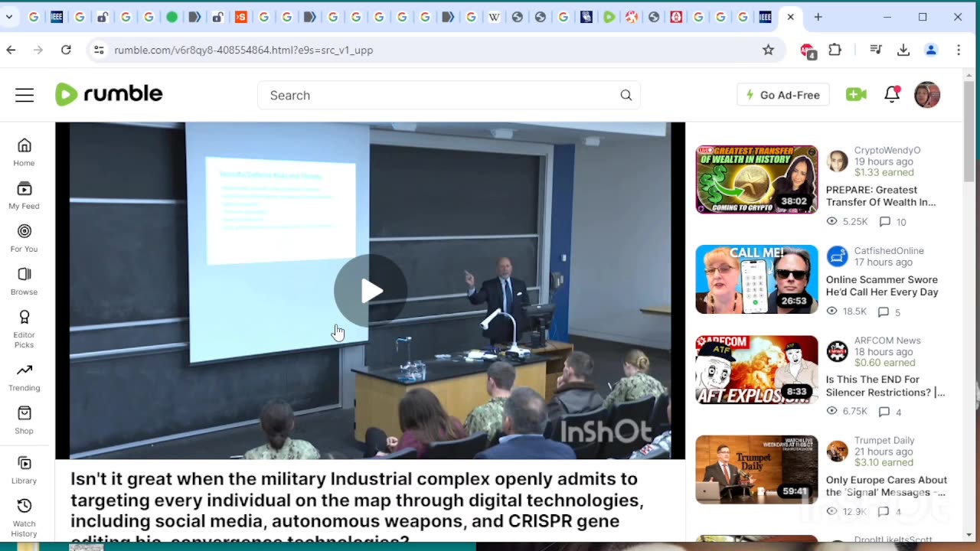Click the address bar URL

[x=243, y=50]
